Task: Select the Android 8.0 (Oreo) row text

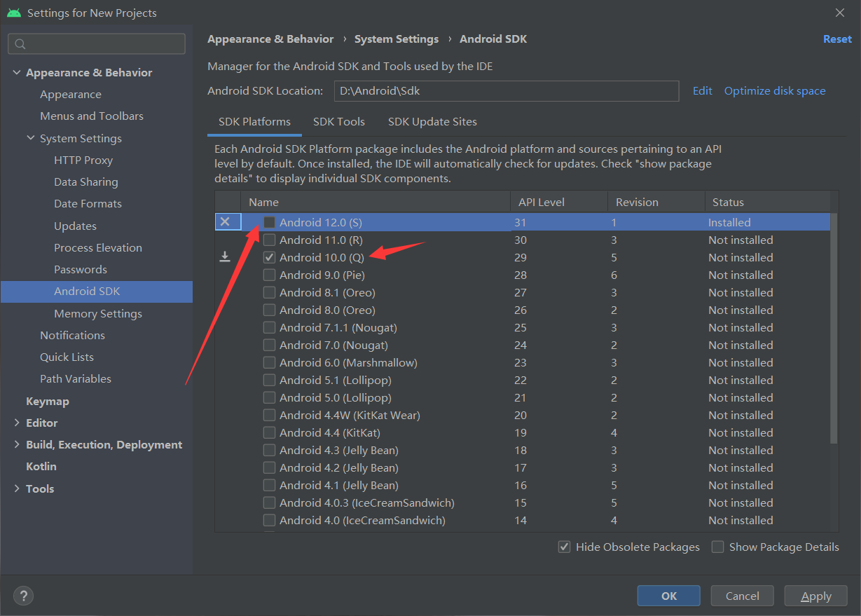Action: tap(327, 310)
